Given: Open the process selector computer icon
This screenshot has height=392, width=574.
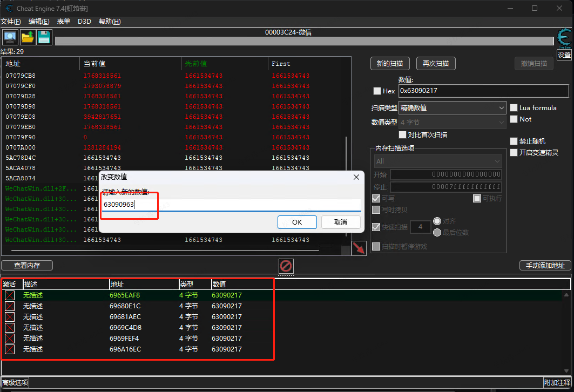Looking at the screenshot, I should (x=10, y=37).
